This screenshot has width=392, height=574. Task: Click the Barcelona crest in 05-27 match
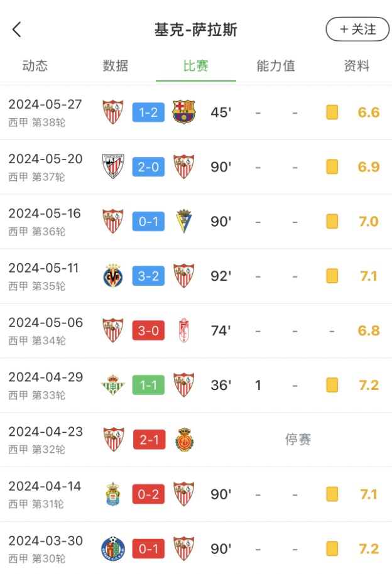(183, 112)
